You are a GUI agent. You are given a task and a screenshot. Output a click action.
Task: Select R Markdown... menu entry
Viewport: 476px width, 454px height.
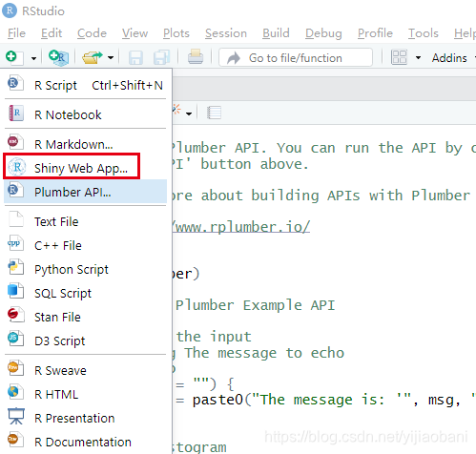click(x=85, y=144)
